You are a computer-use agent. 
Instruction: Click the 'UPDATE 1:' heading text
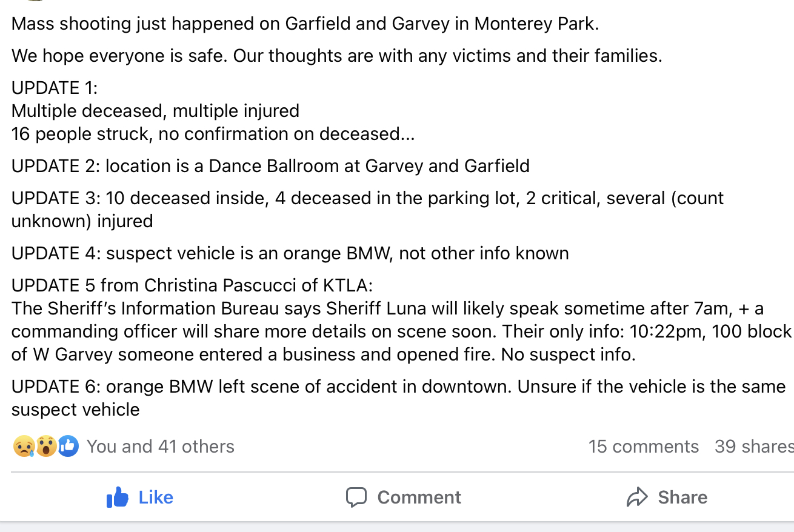55,88
